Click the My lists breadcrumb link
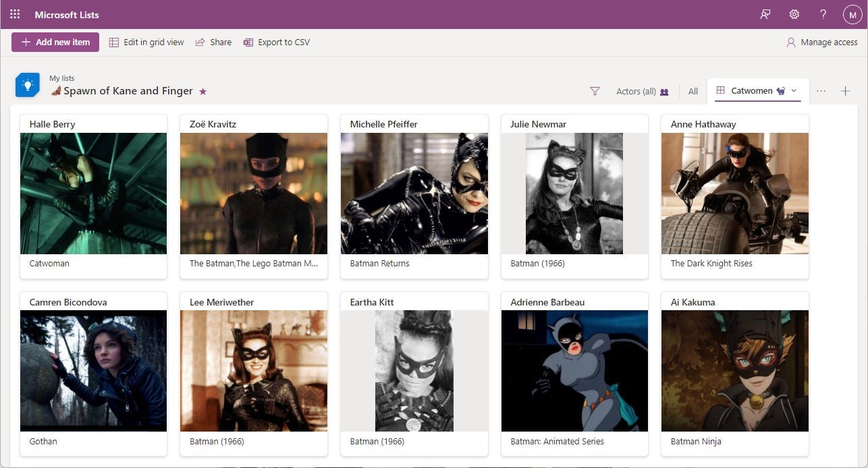868x468 pixels. [62, 78]
